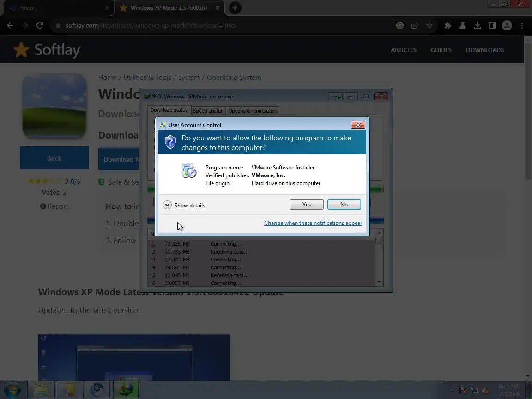This screenshot has width=532, height=399.
Task: Expand Show details chevron in UAC dialog
Action: pyautogui.click(x=167, y=205)
